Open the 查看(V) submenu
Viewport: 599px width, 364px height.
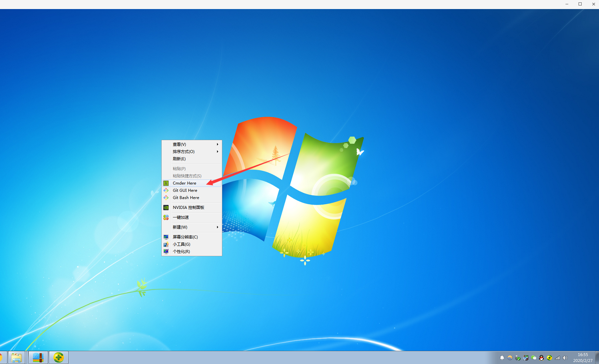click(192, 144)
